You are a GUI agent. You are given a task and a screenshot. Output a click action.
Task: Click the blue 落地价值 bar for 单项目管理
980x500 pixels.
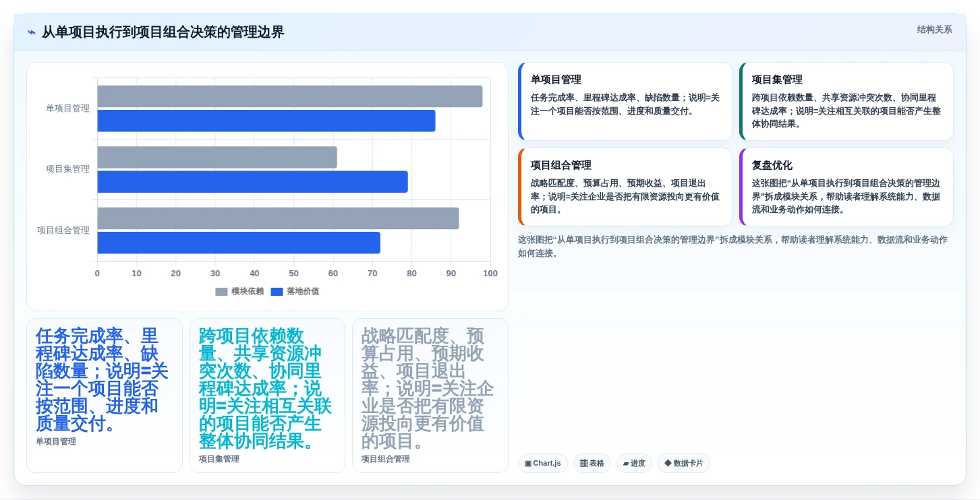click(266, 121)
